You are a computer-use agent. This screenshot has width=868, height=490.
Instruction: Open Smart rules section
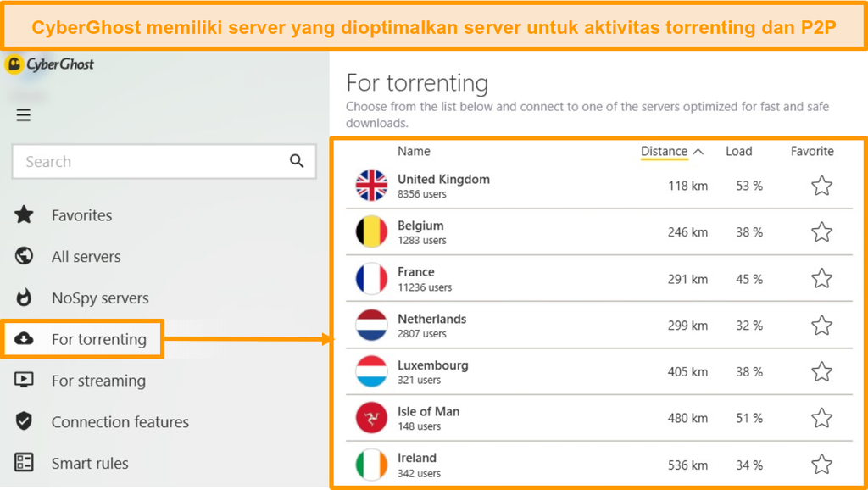pyautogui.click(x=90, y=464)
